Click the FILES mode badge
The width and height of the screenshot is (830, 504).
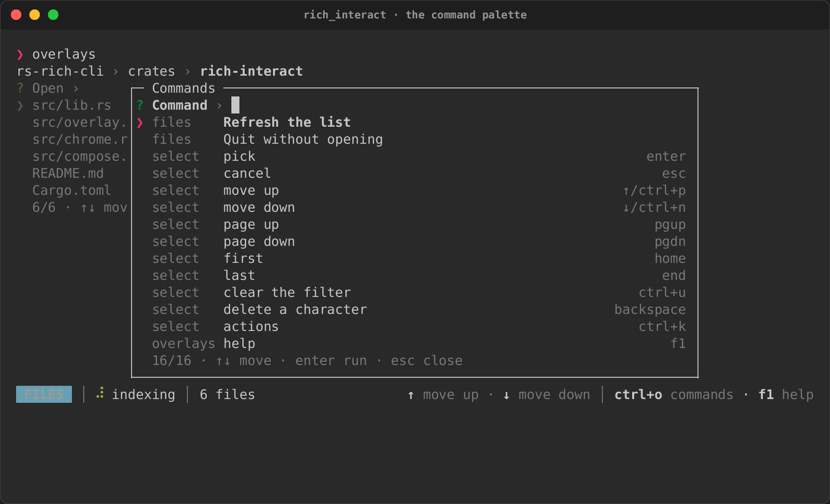[44, 394]
